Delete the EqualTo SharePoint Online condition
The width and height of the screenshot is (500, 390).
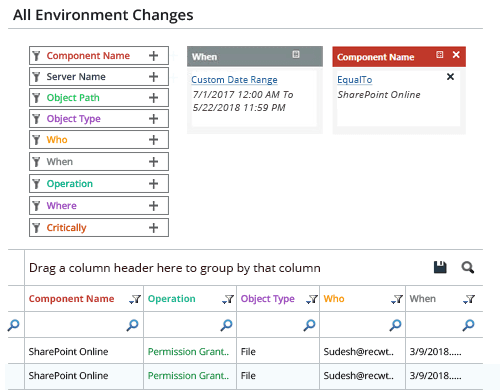click(450, 77)
